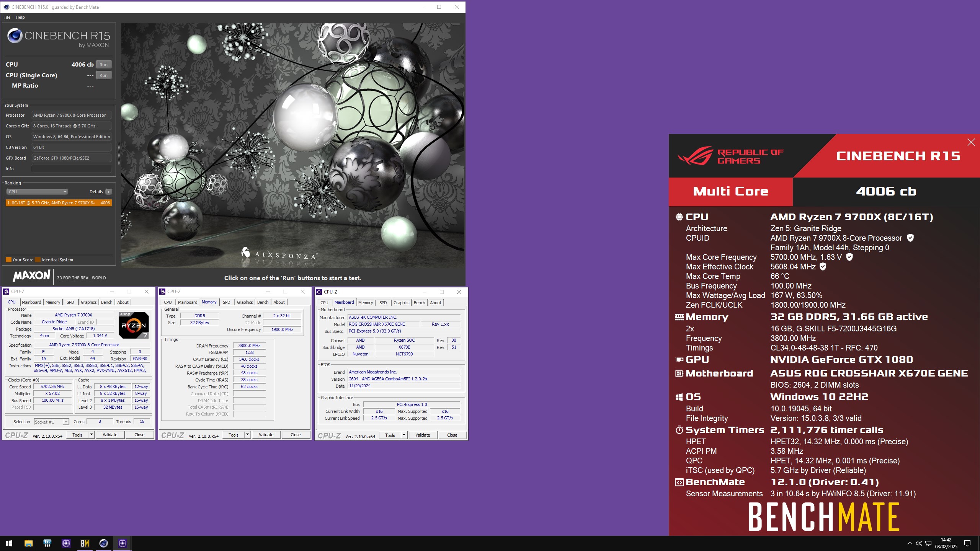Click the Republic of Gamers logo

(730, 156)
